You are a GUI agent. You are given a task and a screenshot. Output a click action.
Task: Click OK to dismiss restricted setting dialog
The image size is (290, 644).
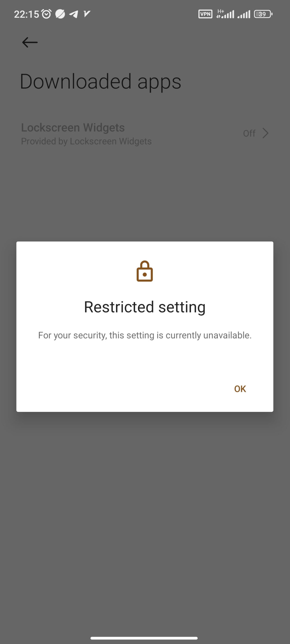click(240, 388)
